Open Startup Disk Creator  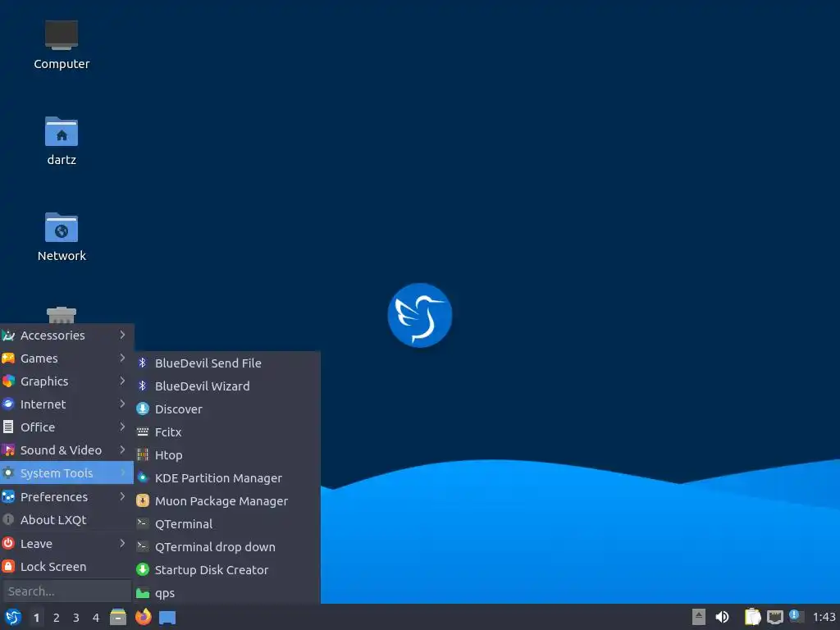[227, 571]
